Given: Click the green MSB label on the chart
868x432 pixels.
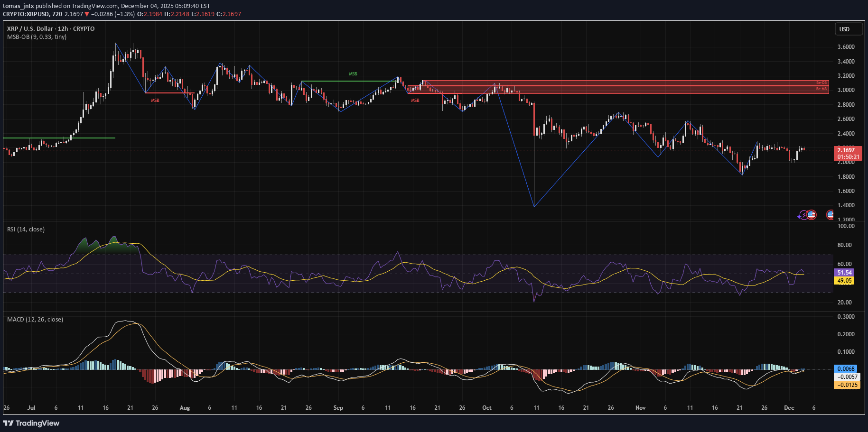Looking at the screenshot, I should (x=352, y=74).
